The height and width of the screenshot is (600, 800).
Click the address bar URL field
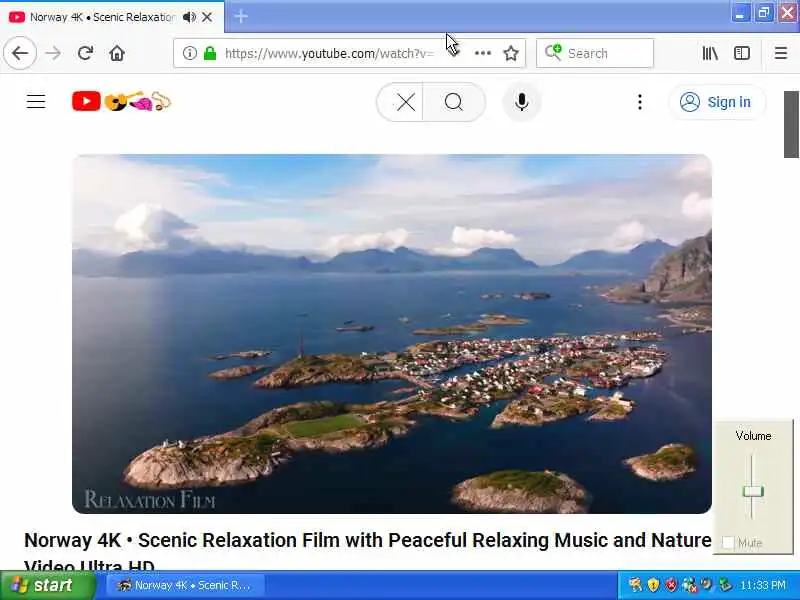329,53
